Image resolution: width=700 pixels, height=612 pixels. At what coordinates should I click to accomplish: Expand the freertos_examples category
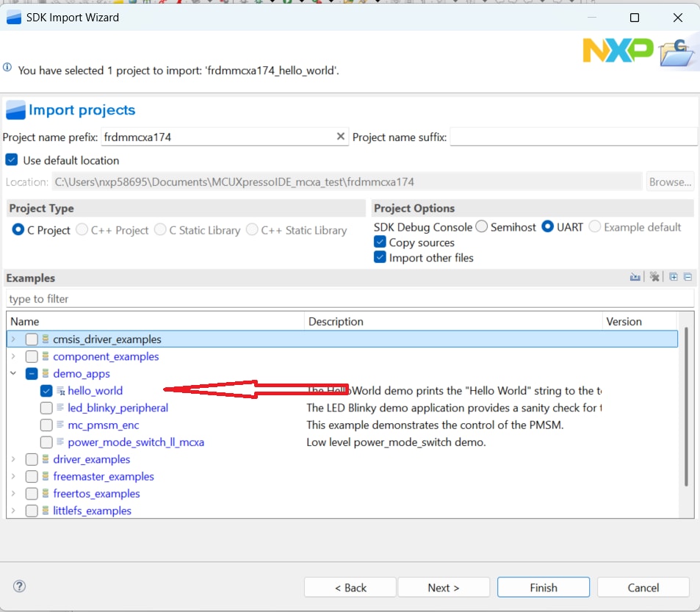click(x=13, y=493)
